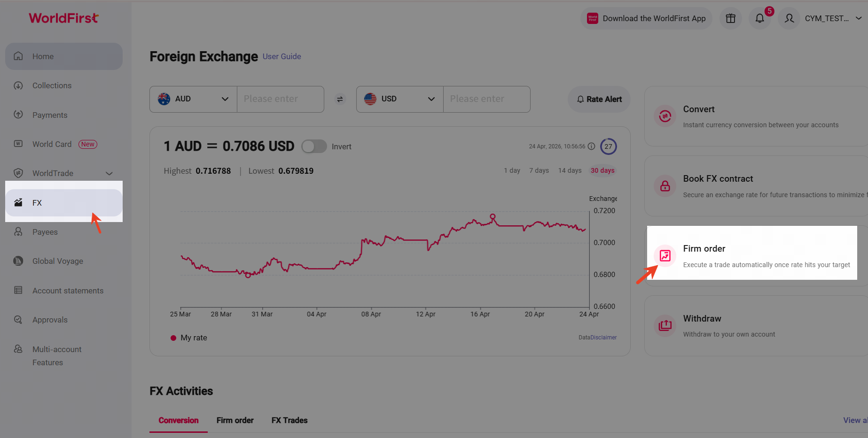Click the Convert card icon
868x438 pixels.
point(665,116)
